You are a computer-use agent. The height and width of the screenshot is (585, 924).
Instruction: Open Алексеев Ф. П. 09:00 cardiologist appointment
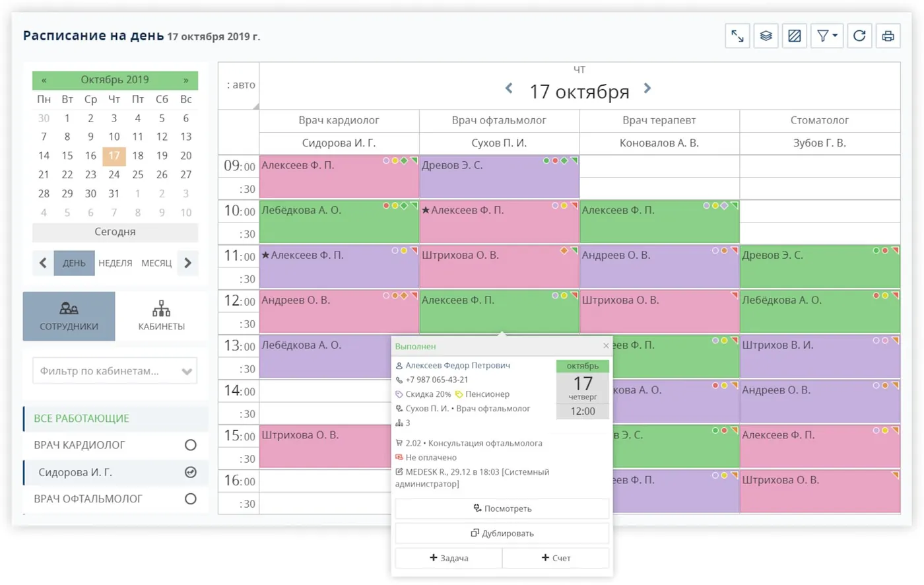click(x=339, y=176)
